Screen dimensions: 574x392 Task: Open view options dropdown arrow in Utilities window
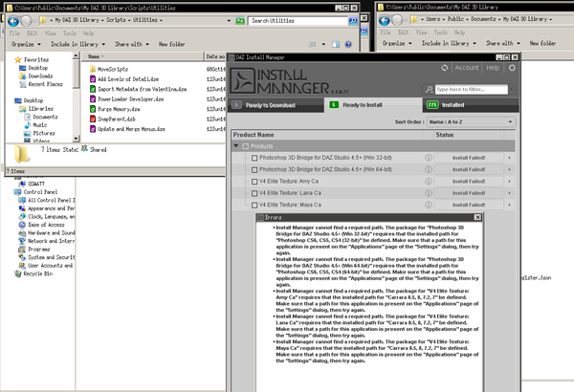coord(323,44)
